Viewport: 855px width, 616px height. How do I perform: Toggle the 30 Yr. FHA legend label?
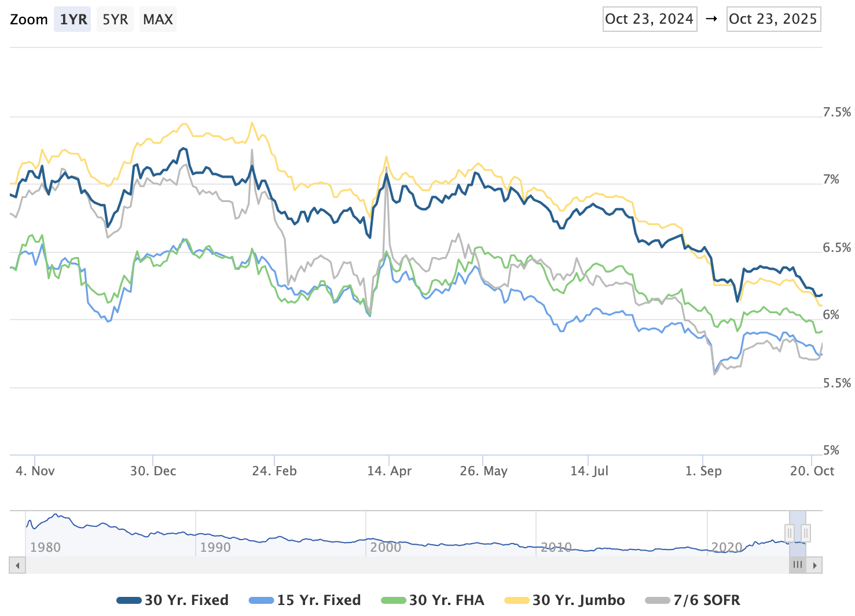[446, 600]
